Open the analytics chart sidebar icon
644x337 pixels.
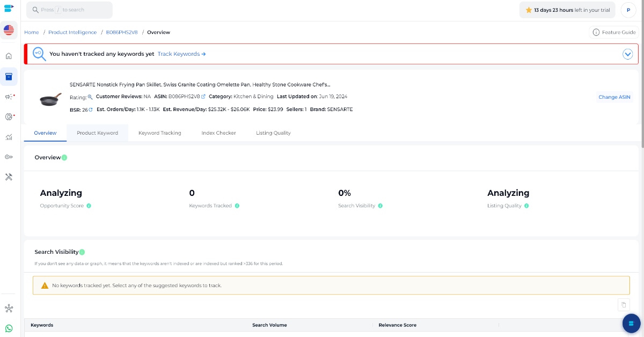tap(9, 137)
